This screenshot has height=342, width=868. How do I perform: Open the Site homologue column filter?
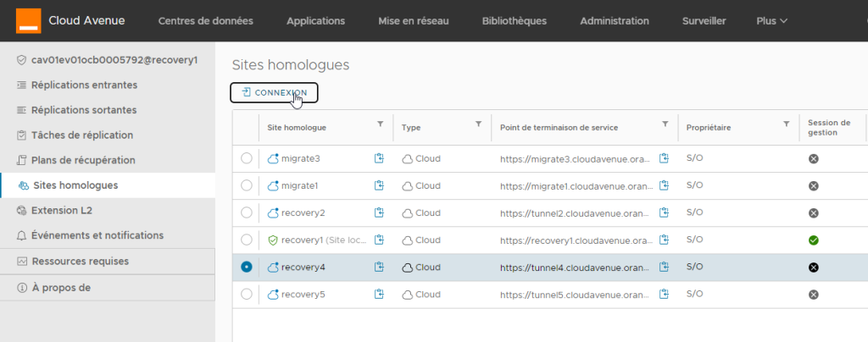[x=381, y=124]
